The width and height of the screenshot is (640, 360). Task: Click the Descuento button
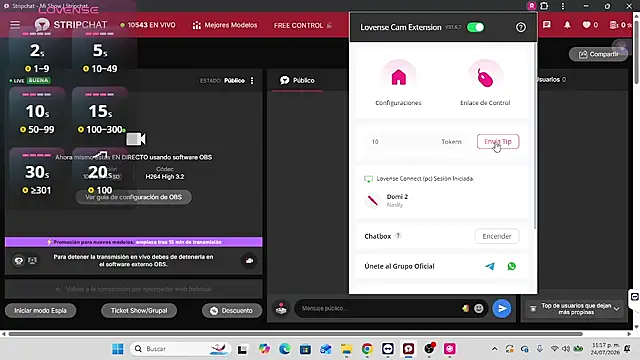pos(232,311)
